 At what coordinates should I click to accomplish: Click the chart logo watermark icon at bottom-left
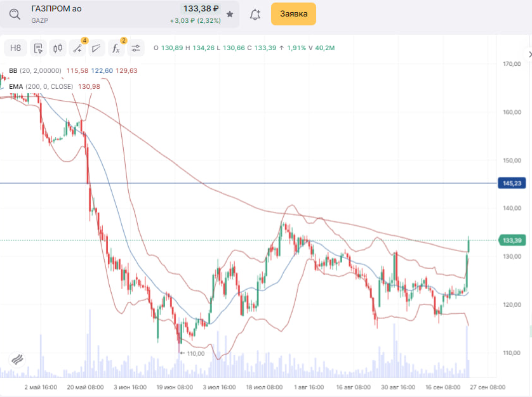(x=17, y=359)
